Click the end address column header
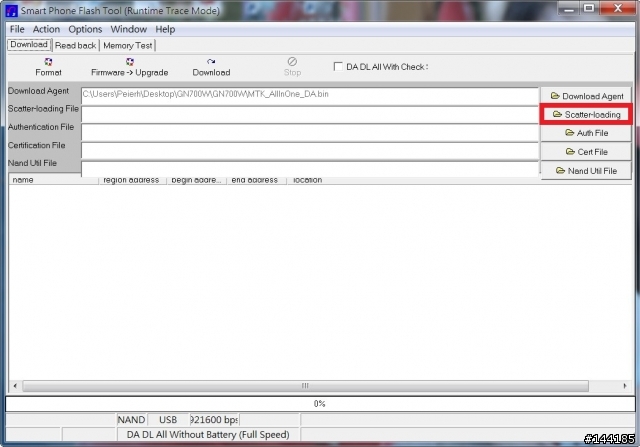 pyautogui.click(x=256, y=180)
